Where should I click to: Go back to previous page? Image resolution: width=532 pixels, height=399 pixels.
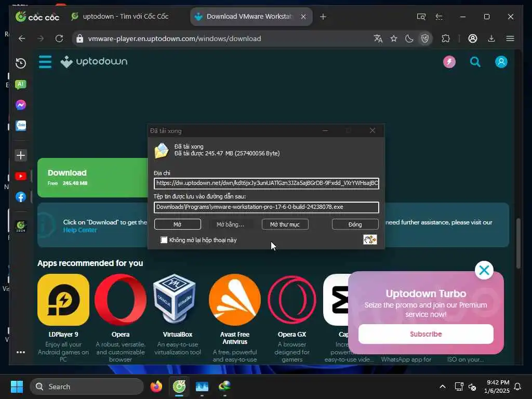(x=22, y=38)
